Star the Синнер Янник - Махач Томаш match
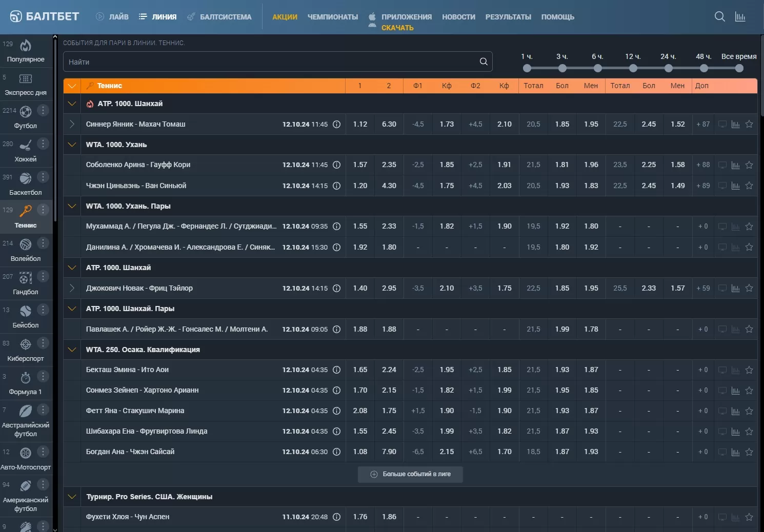The width and height of the screenshot is (764, 532). (x=749, y=124)
